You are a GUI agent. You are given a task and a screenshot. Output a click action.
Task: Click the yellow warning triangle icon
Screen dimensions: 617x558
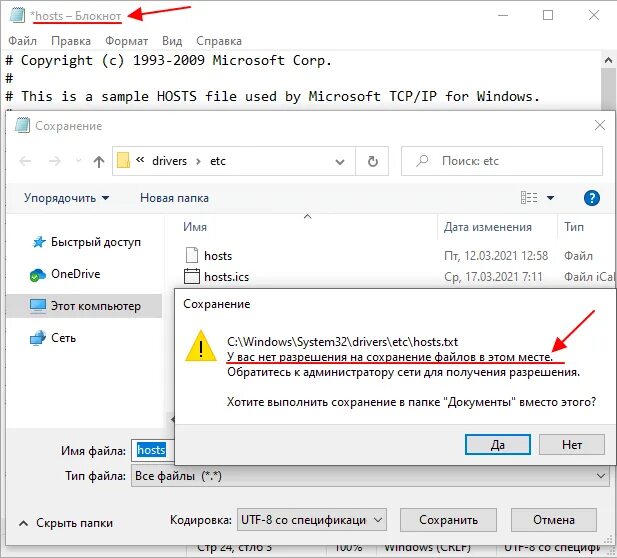coord(201,346)
